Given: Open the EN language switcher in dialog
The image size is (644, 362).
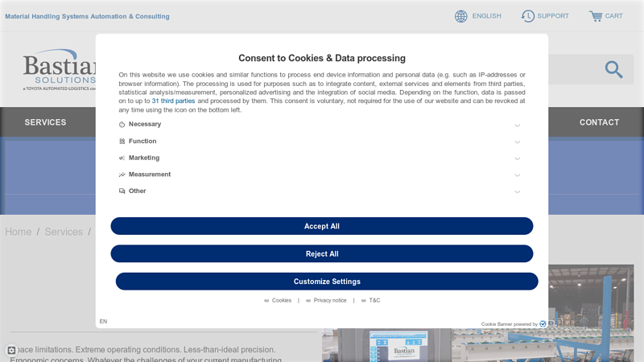Looking at the screenshot, I should click(x=103, y=321).
